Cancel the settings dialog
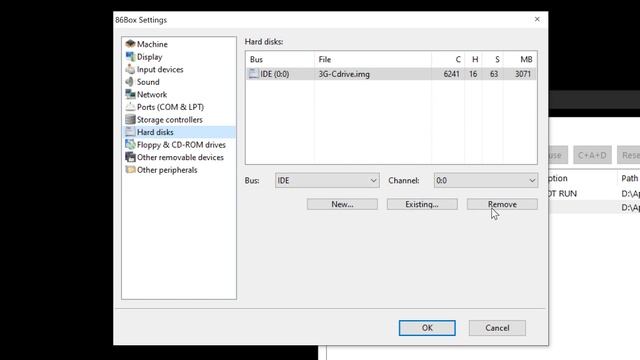Viewport: 640px width, 360px height. (497, 328)
